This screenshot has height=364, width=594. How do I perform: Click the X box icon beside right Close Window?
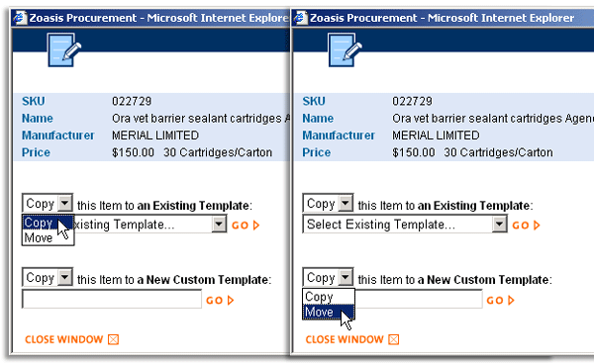click(394, 339)
